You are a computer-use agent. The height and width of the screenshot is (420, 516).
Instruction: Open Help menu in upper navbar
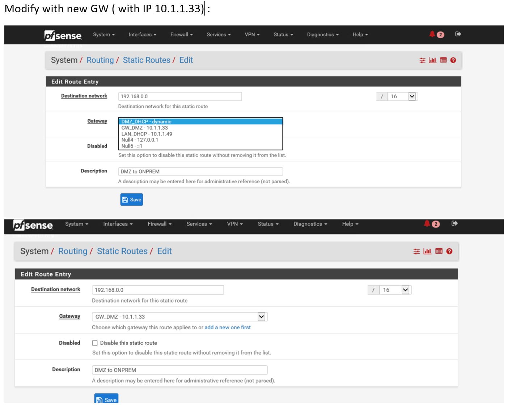click(x=360, y=35)
